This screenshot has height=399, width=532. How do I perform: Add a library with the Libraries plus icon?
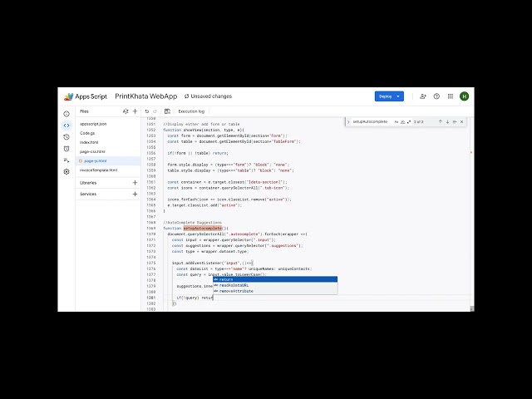pos(135,183)
